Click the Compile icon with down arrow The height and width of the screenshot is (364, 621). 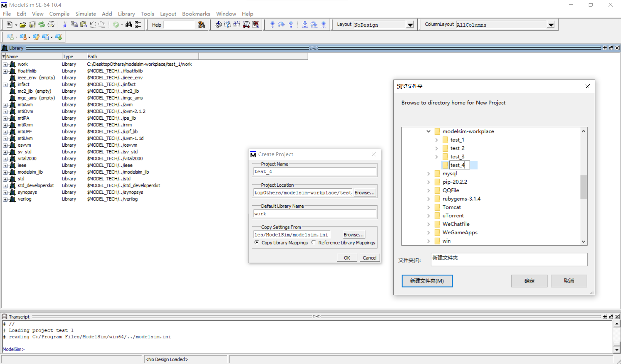[x=218, y=25]
